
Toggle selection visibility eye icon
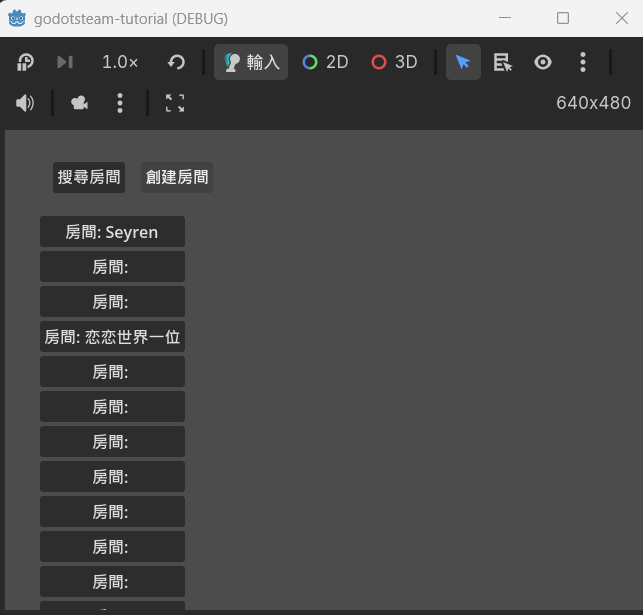[543, 62]
